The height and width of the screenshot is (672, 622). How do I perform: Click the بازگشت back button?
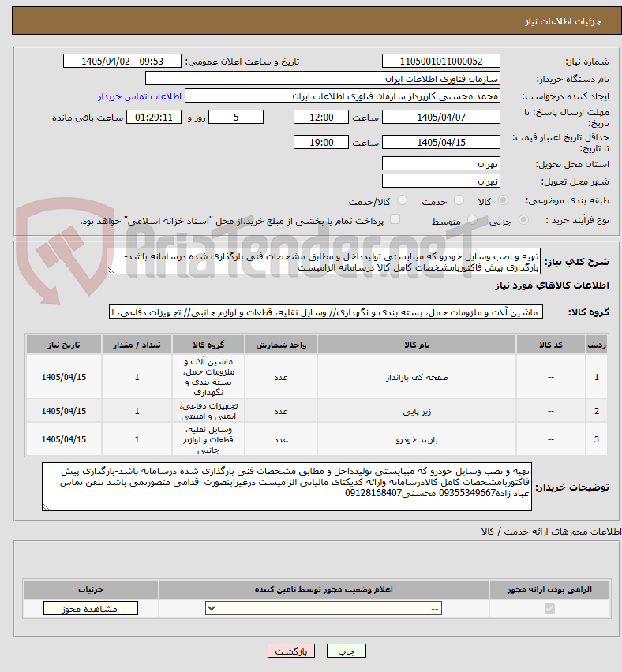tap(290, 651)
